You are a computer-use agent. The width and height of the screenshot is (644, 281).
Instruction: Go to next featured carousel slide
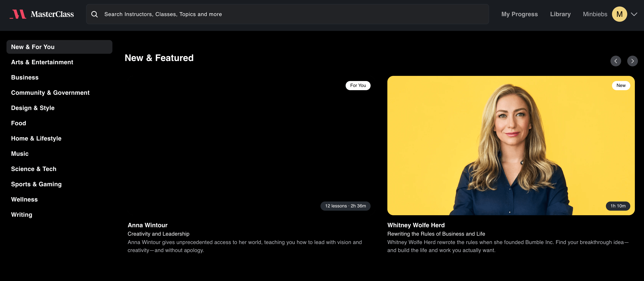point(632,61)
